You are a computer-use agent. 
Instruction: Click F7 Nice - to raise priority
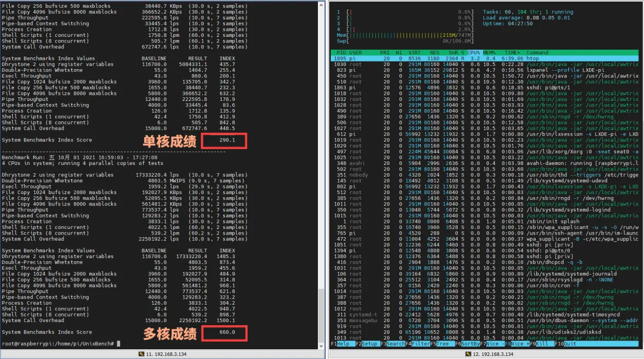[x=492, y=344]
